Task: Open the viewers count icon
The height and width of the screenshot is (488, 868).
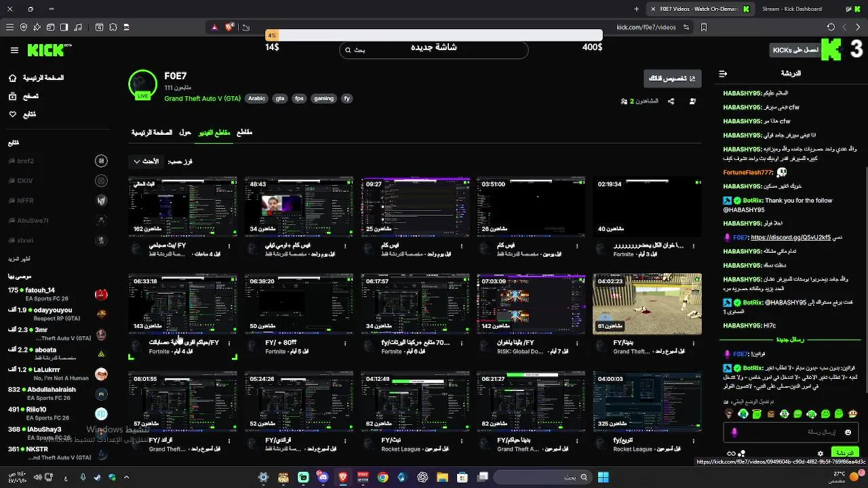Action: (624, 101)
